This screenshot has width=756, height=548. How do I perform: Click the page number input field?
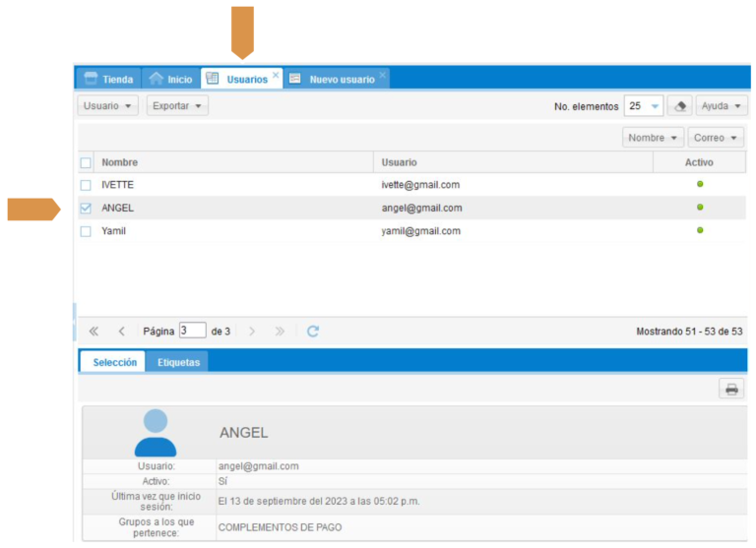point(192,332)
